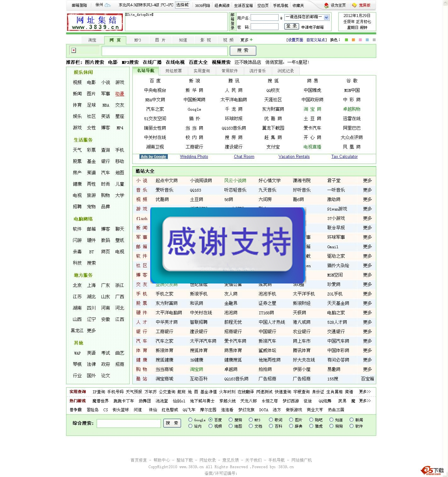Focus the main web search input box
The height and width of the screenshot is (477, 448).
click(165, 51)
